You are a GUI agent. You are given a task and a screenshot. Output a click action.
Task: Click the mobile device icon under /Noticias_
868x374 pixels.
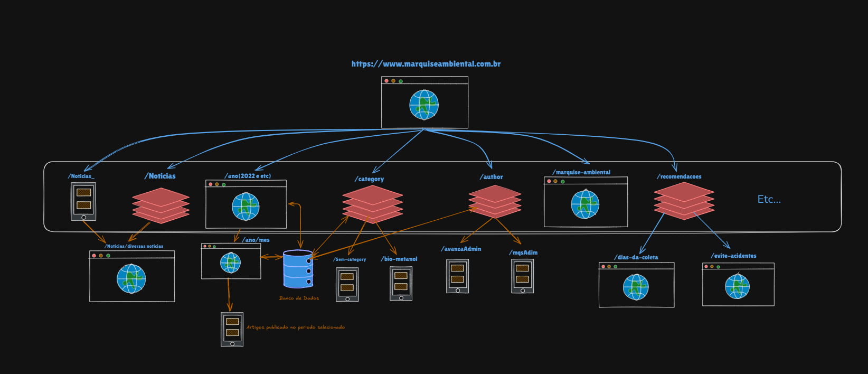83,201
